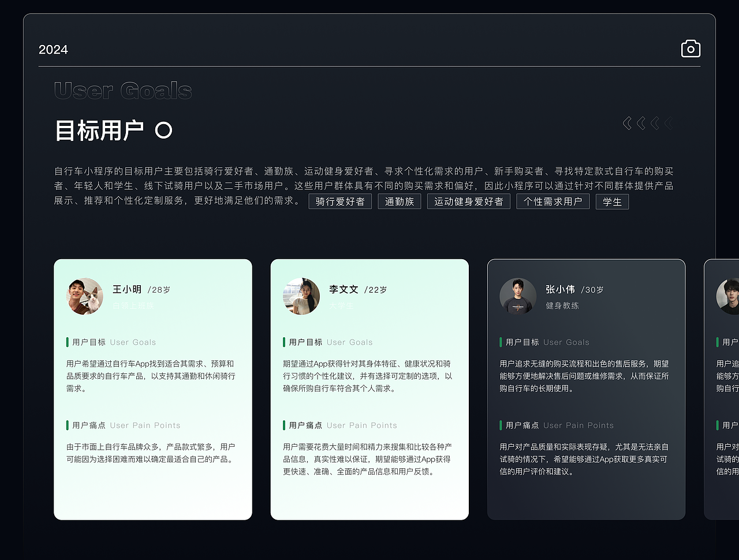The height and width of the screenshot is (560, 739).
Task: Click the first chevron arrow in the decorative arrow group
Action: [x=626, y=123]
